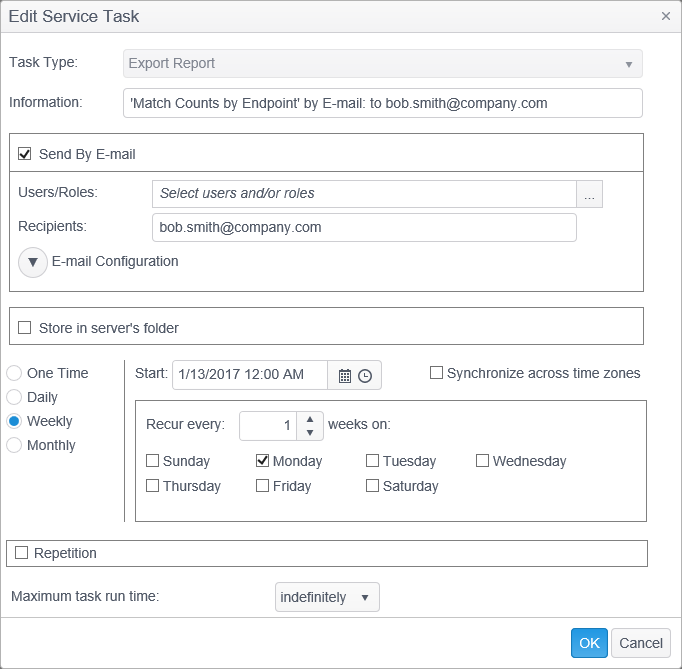Open the calendar date picker icon
Screen dimensions: 682x669
(345, 376)
